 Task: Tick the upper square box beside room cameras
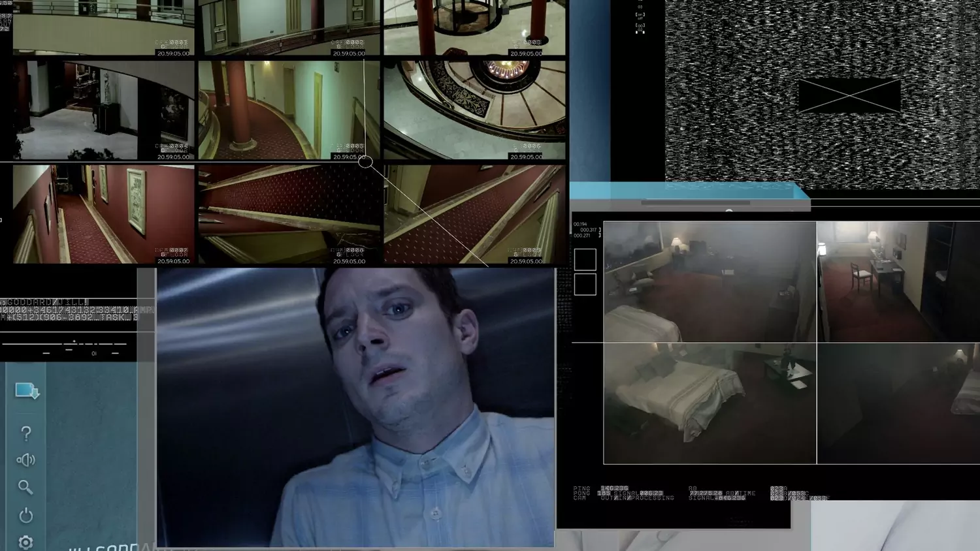(585, 259)
